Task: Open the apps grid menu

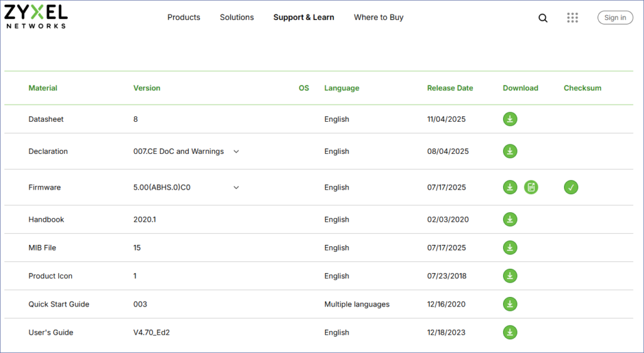Action: pos(572,18)
